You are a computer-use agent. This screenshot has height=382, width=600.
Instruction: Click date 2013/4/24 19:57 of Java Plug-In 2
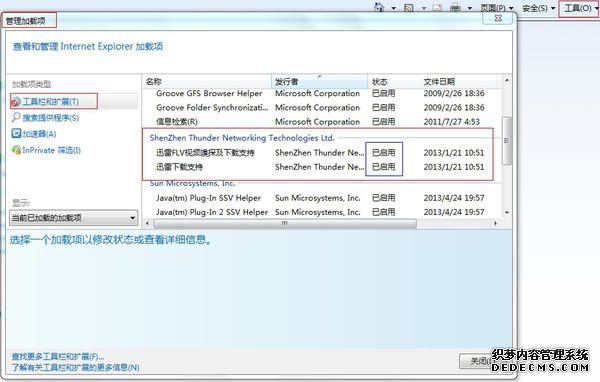point(454,212)
